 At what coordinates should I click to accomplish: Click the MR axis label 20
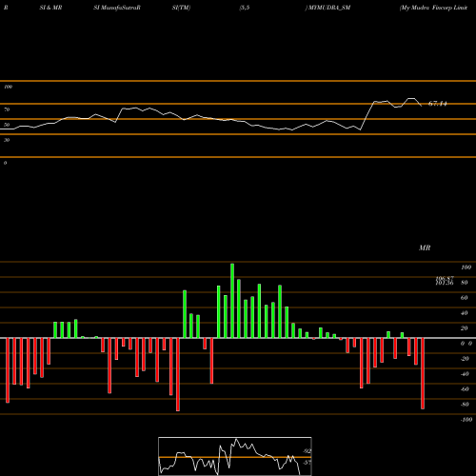tap(465, 328)
